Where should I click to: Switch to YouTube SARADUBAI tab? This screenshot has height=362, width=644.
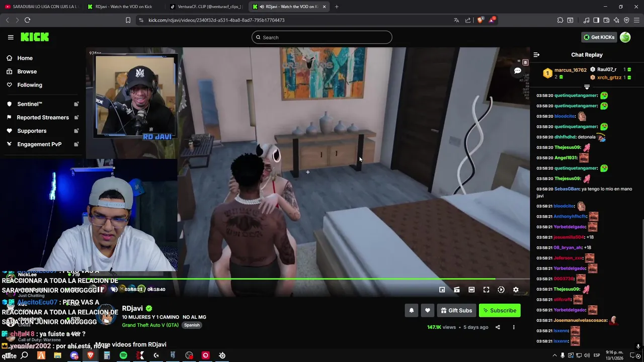coord(42,7)
